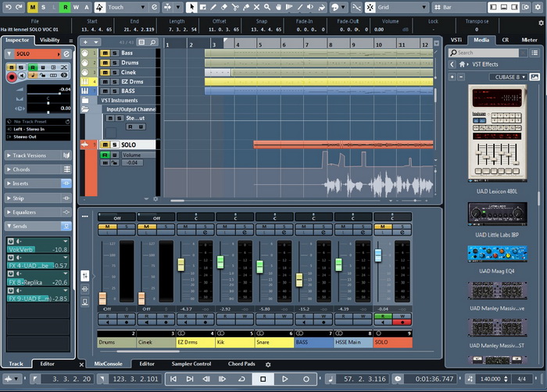Select the Zoom magnifier tool
Screen dimensions: 547x392
[x=267, y=7]
